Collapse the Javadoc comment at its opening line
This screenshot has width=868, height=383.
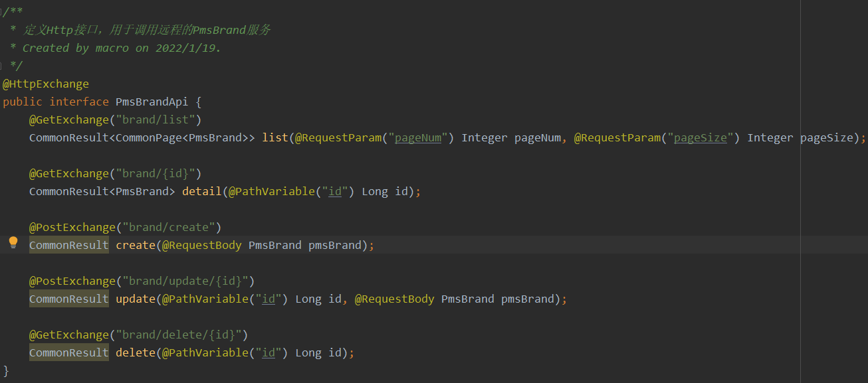pyautogui.click(x=2, y=12)
